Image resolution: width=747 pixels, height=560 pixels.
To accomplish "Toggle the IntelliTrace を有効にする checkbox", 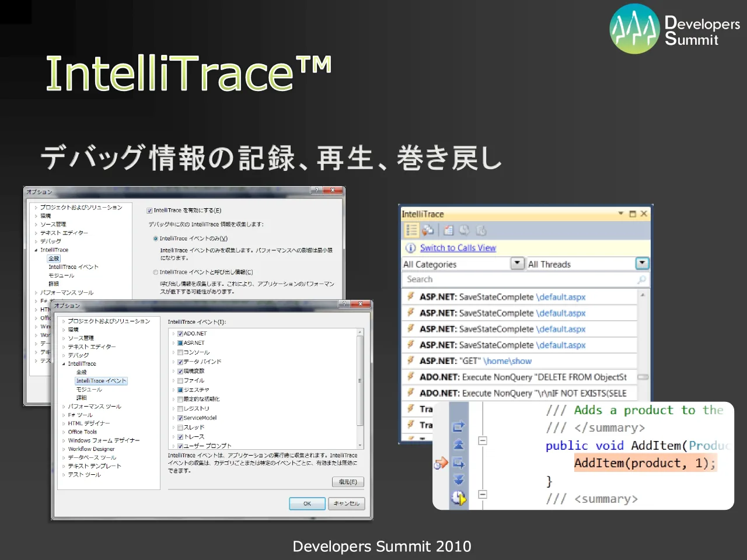I will coord(149,211).
